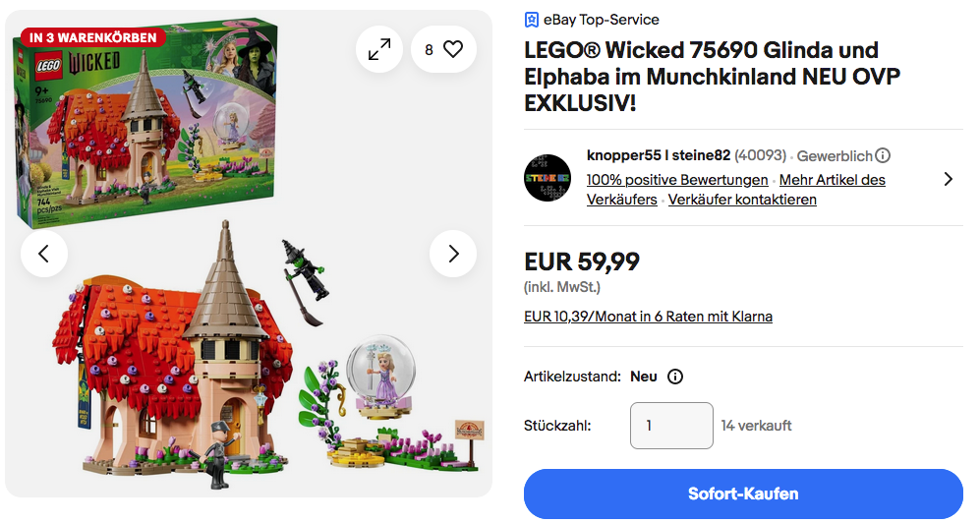Open the Gewerblich seller info icon
Viewport: 980px width, 523px height.
pyautogui.click(x=883, y=155)
